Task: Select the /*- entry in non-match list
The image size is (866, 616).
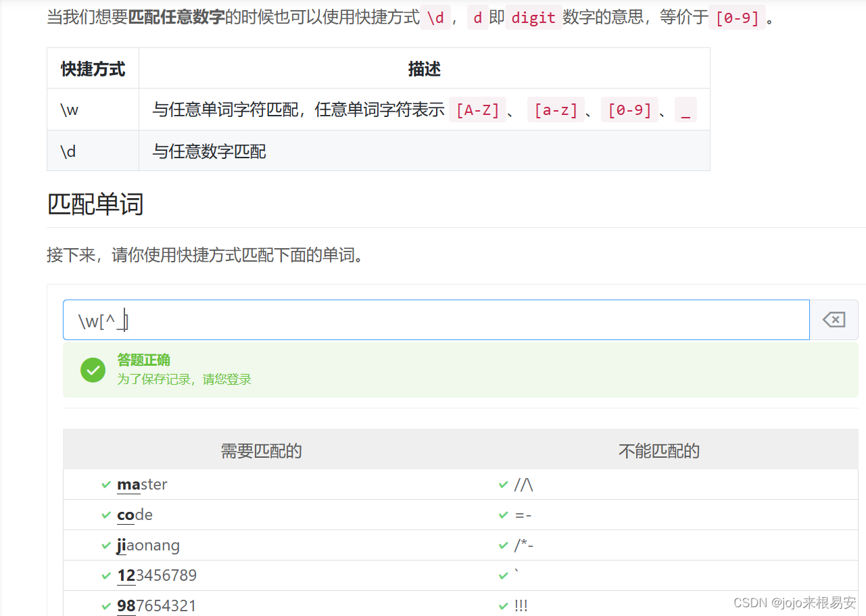Action: [524, 546]
